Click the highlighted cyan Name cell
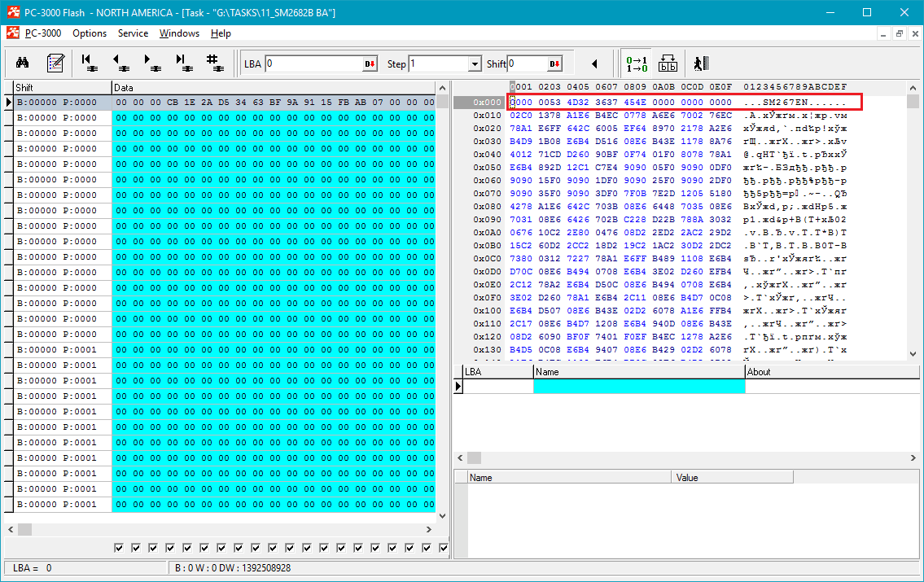Viewport: 924px width, 582px height. [x=639, y=387]
